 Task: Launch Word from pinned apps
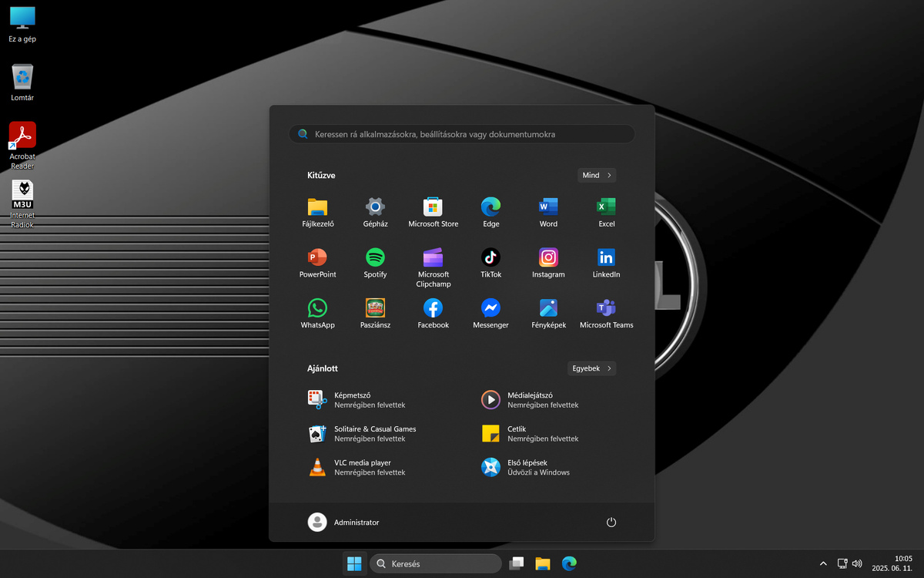coord(548,213)
